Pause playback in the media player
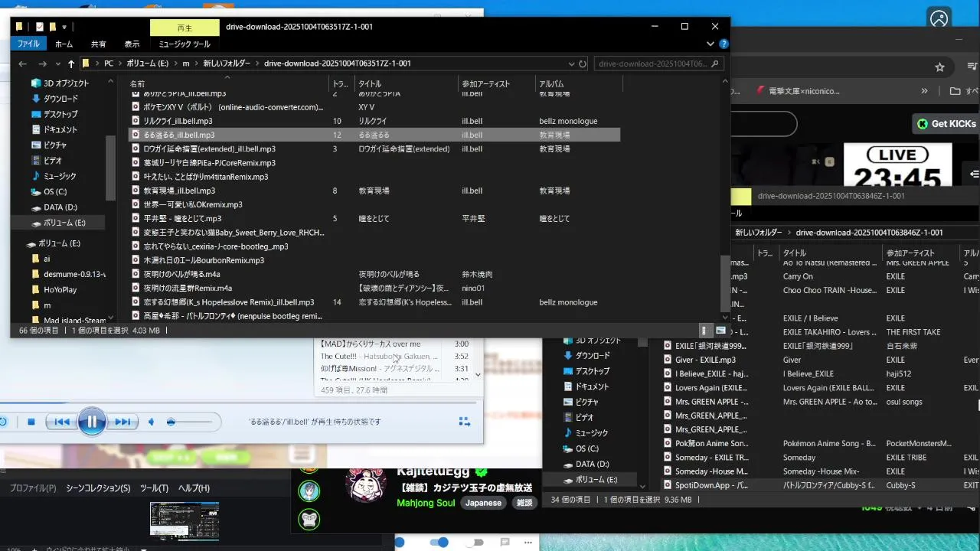This screenshot has height=551, width=980. coord(92,422)
